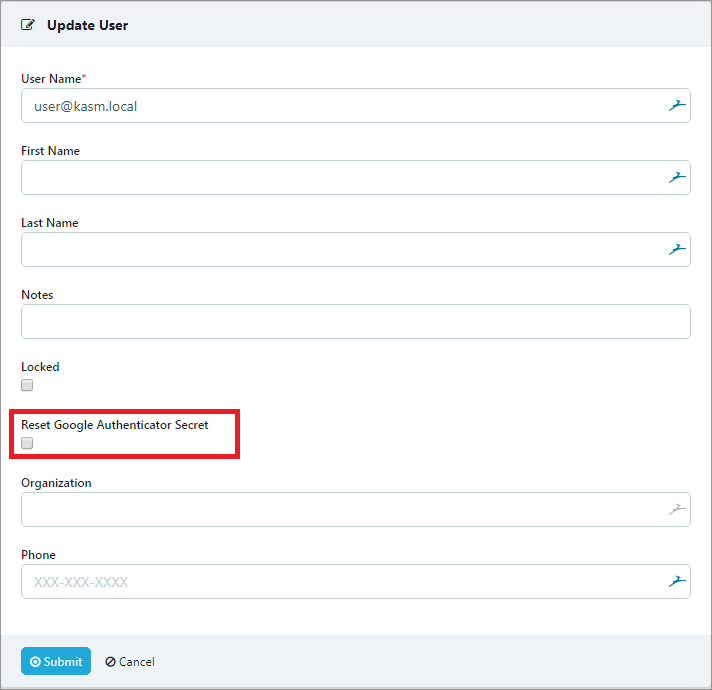
Task: Click the autofill icon in User Name field
Action: pyautogui.click(x=677, y=105)
